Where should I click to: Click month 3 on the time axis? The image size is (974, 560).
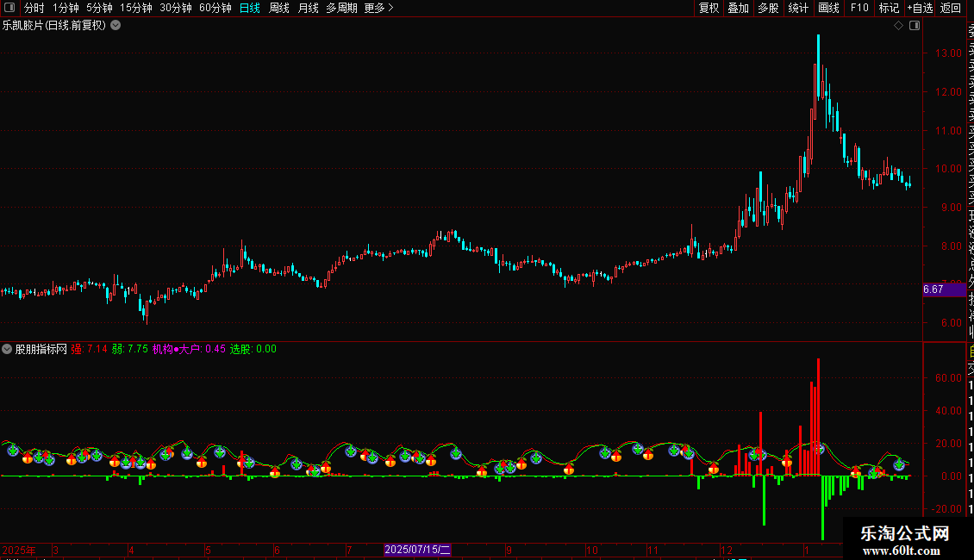click(x=56, y=550)
